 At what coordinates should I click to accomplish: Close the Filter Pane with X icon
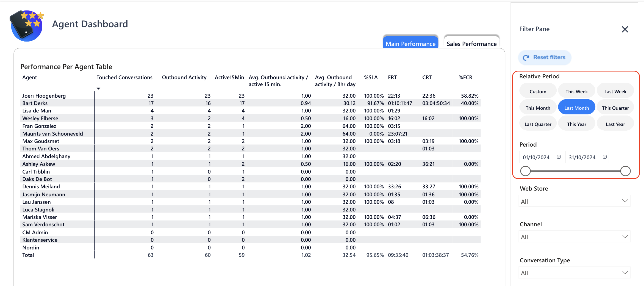pos(625,29)
